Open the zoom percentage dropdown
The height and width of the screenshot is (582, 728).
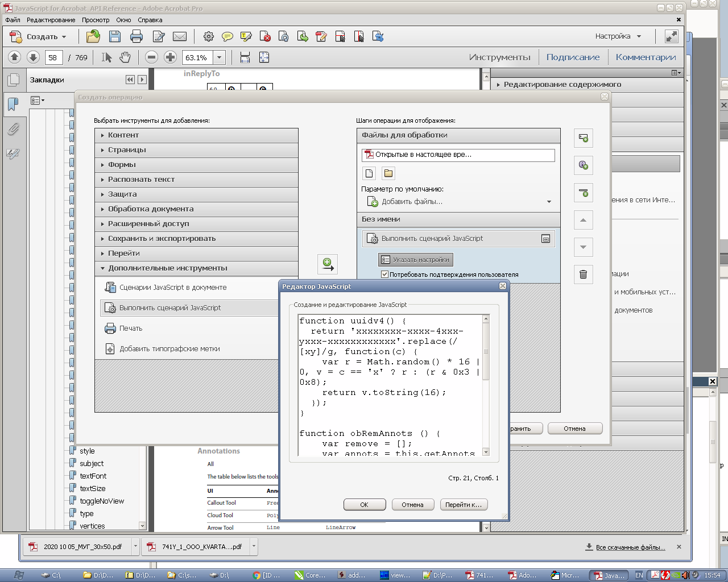click(x=219, y=57)
